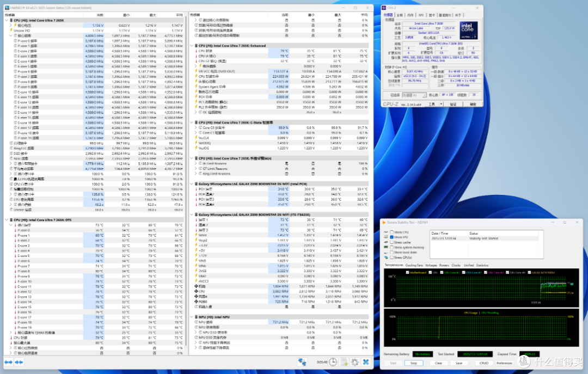Enable the Stress GPU(s) checkbox
Screen dimensions: 588x374
[391, 257]
